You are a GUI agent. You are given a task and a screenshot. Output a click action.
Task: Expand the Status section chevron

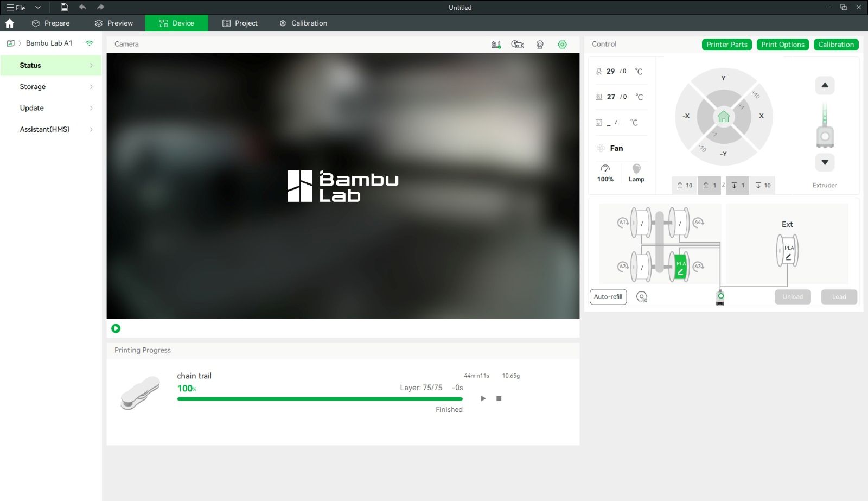(91, 66)
